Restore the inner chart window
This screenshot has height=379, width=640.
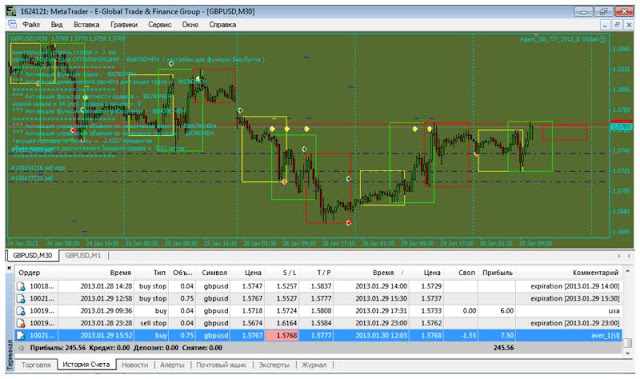coord(617,25)
